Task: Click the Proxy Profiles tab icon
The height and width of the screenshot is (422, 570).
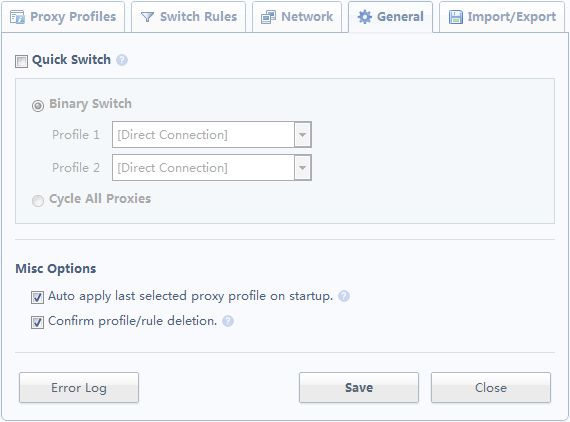Action: click(x=17, y=17)
